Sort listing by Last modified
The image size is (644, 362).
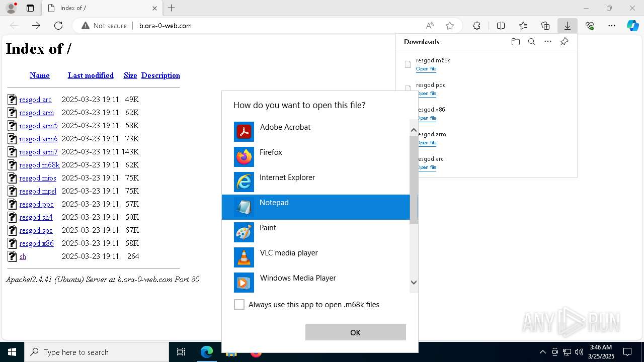[x=91, y=75]
